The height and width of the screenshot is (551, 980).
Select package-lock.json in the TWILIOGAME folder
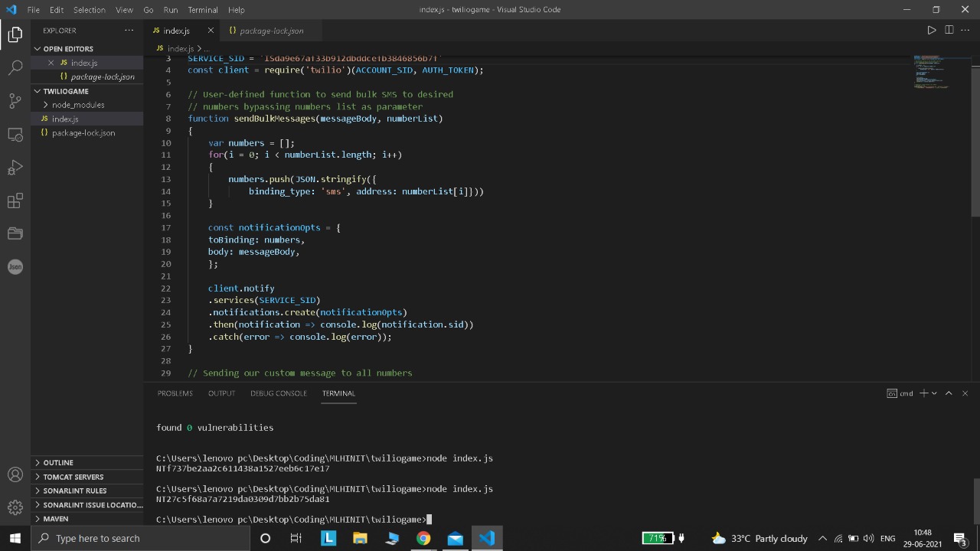[83, 133]
